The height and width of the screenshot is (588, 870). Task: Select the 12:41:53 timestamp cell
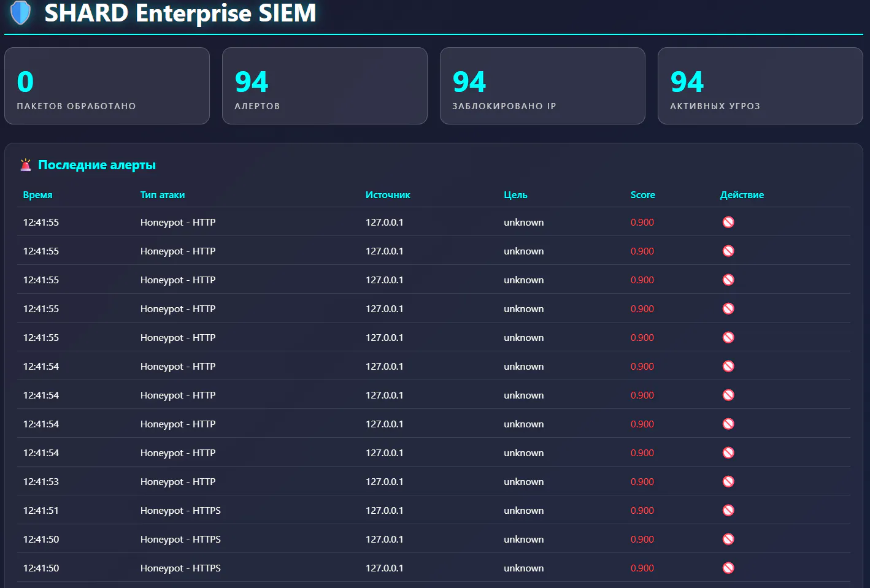(41, 481)
